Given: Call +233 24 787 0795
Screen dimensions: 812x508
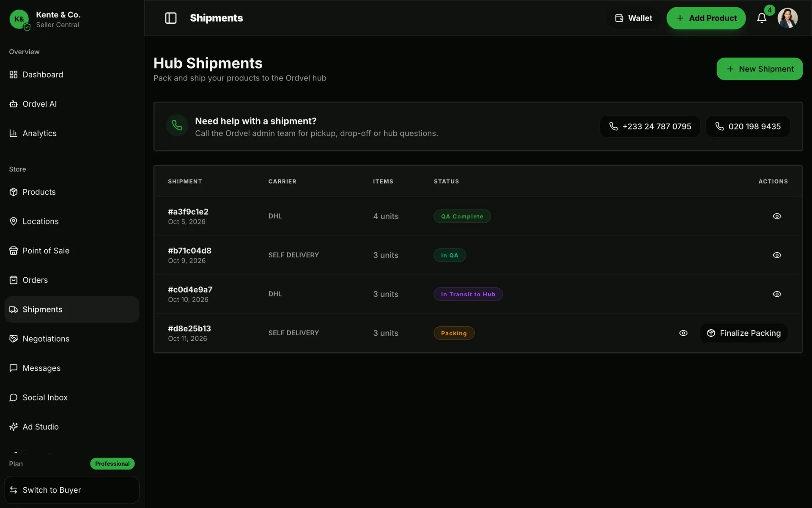Looking at the screenshot, I should [650, 127].
